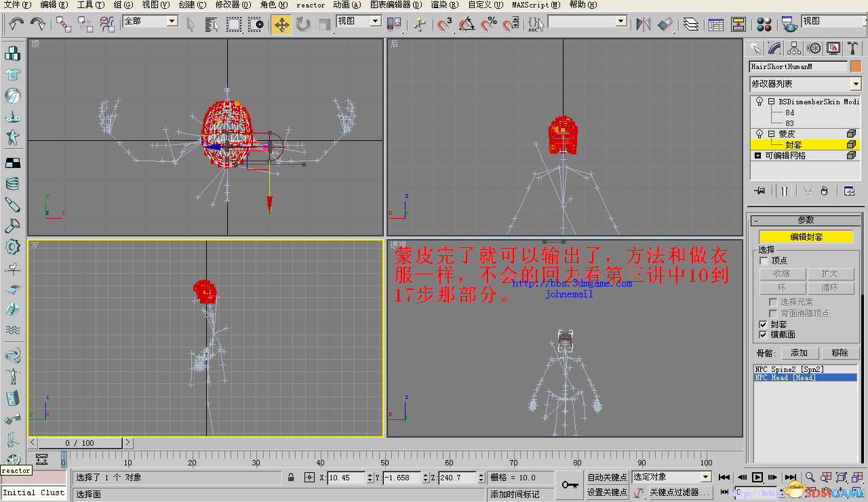The width and height of the screenshot is (868, 502).
Task: Click the Remove Modifier trash icon
Action: 824,191
